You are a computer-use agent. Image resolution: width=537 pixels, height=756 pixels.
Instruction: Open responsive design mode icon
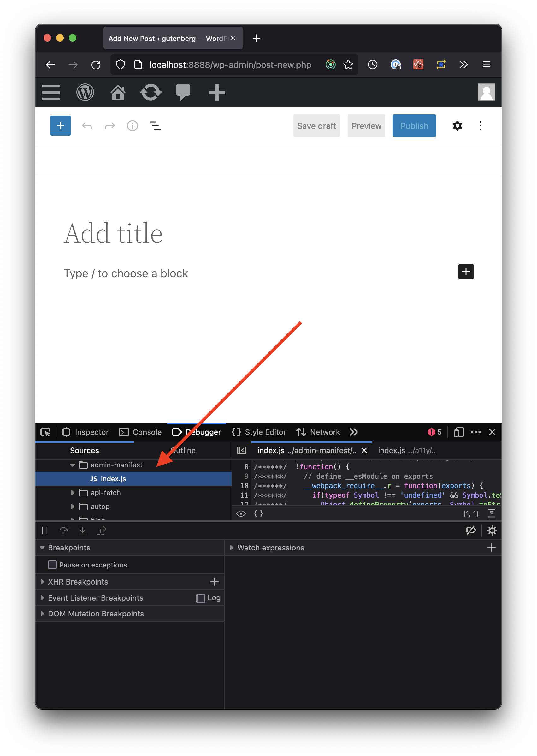point(459,432)
